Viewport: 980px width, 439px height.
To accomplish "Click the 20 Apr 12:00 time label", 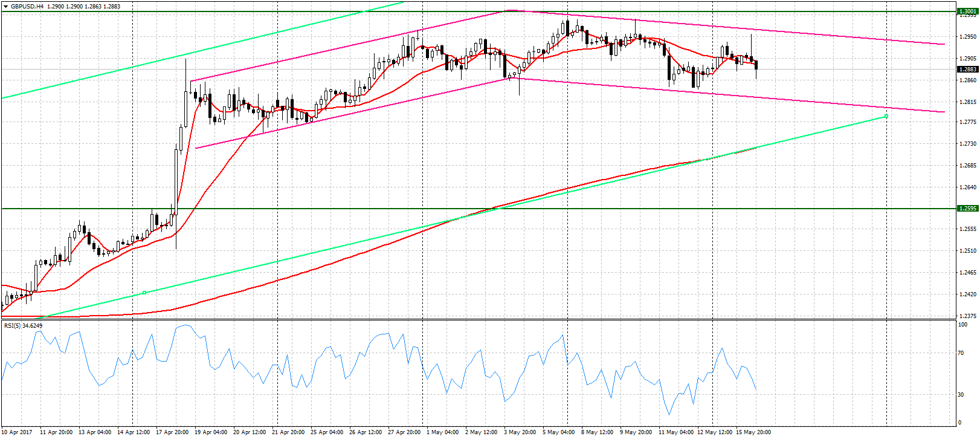I will pyautogui.click(x=250, y=432).
